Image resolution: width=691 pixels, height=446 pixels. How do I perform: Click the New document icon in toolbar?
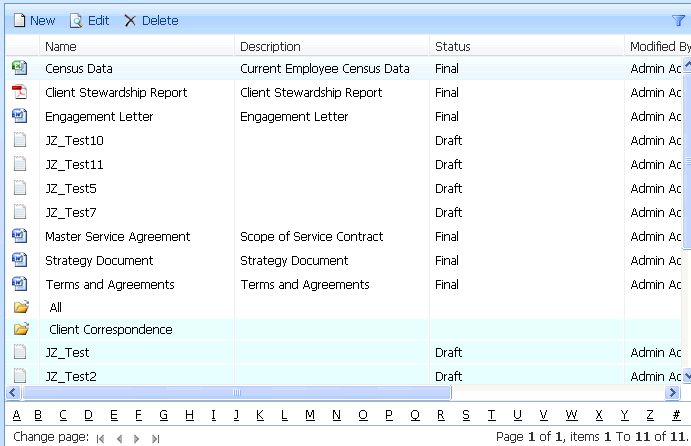pyautogui.click(x=18, y=20)
